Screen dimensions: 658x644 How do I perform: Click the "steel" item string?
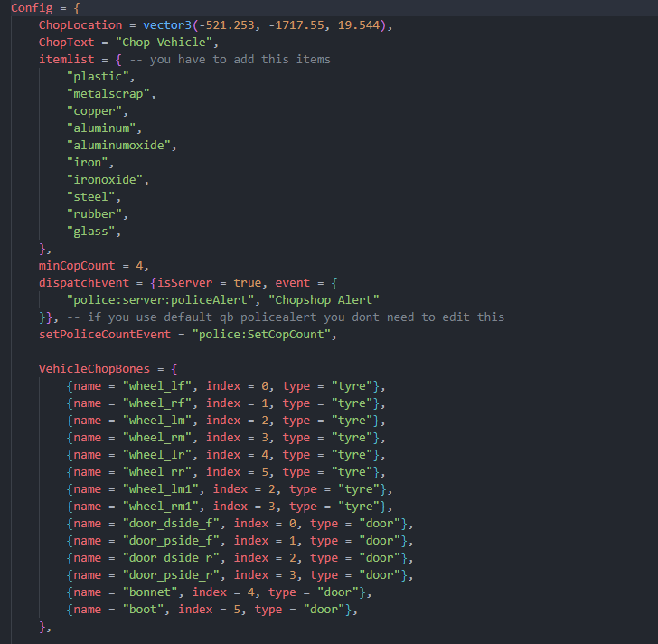point(90,197)
